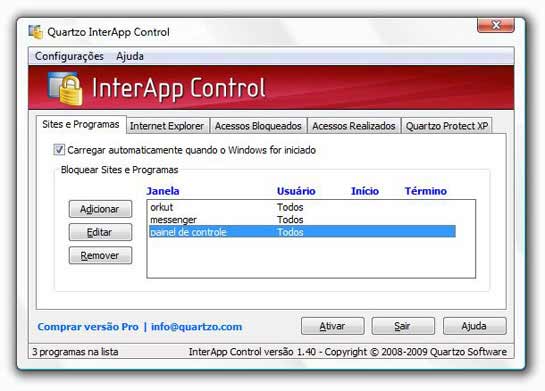Follow the Comprar versão Pro link
This screenshot has height=391, width=545.
[x=88, y=327]
